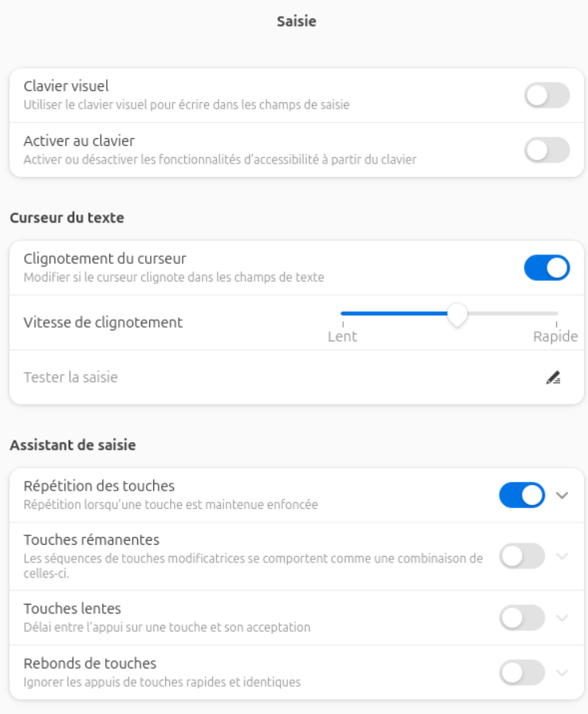
Task: Enable the Clavier visuel switch
Action: point(547,96)
